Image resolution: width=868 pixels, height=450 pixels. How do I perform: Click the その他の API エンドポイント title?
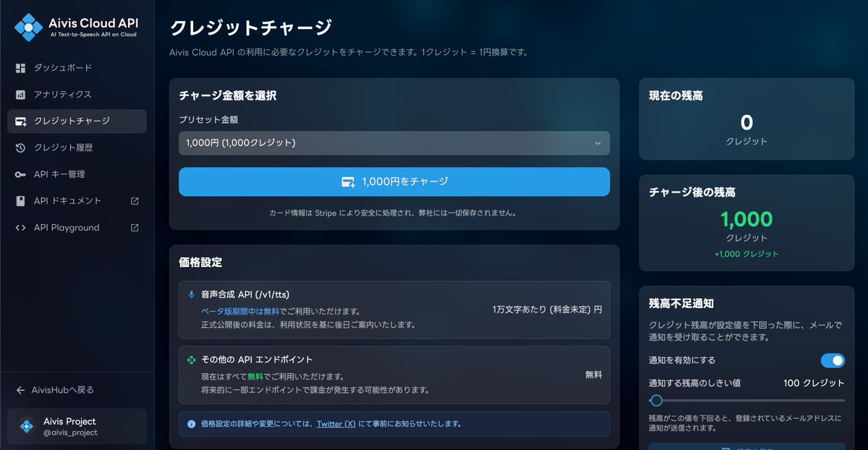(257, 360)
